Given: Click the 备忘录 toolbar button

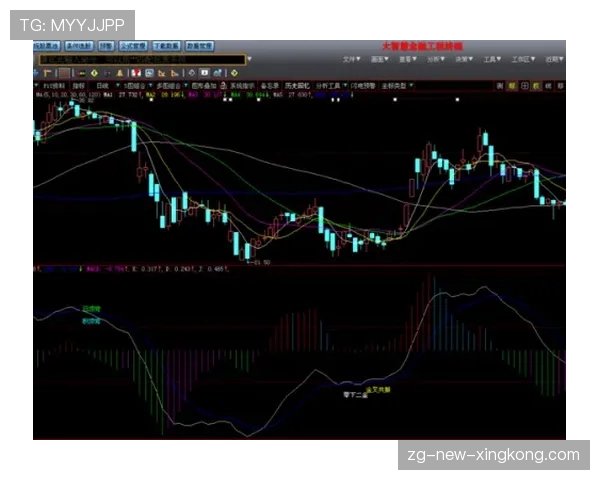Looking at the screenshot, I should 270,86.
